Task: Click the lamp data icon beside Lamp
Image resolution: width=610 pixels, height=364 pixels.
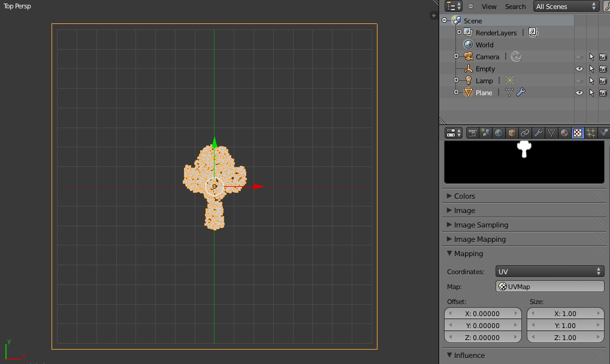Action: (509, 80)
